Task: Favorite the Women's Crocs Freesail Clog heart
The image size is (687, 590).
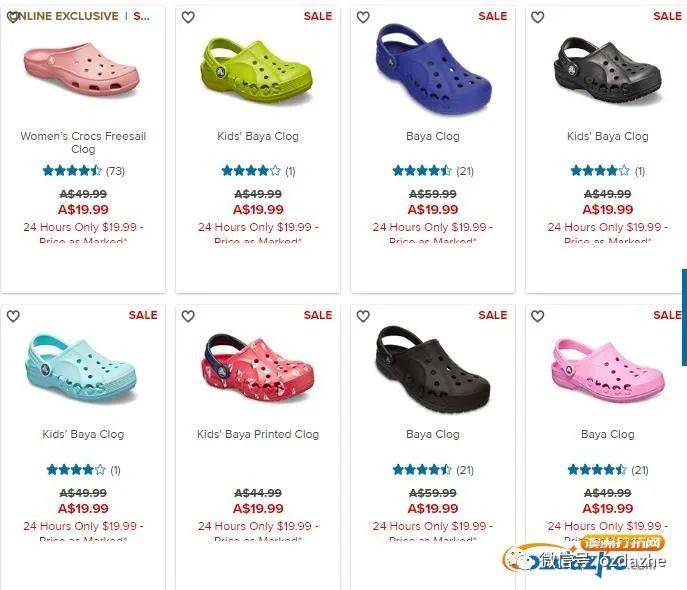Action: coord(13,17)
